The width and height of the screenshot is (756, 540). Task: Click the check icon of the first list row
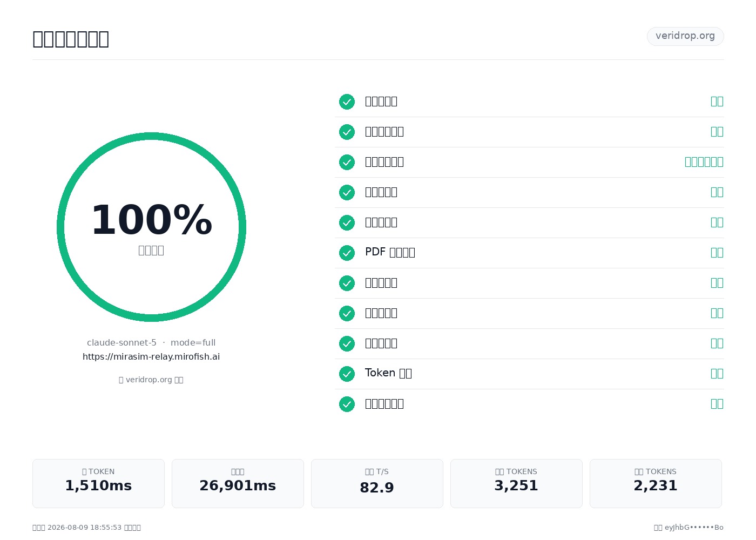click(347, 102)
